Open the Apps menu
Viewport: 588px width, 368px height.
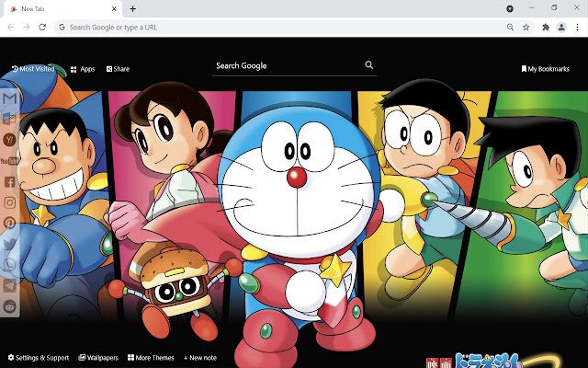(x=83, y=69)
